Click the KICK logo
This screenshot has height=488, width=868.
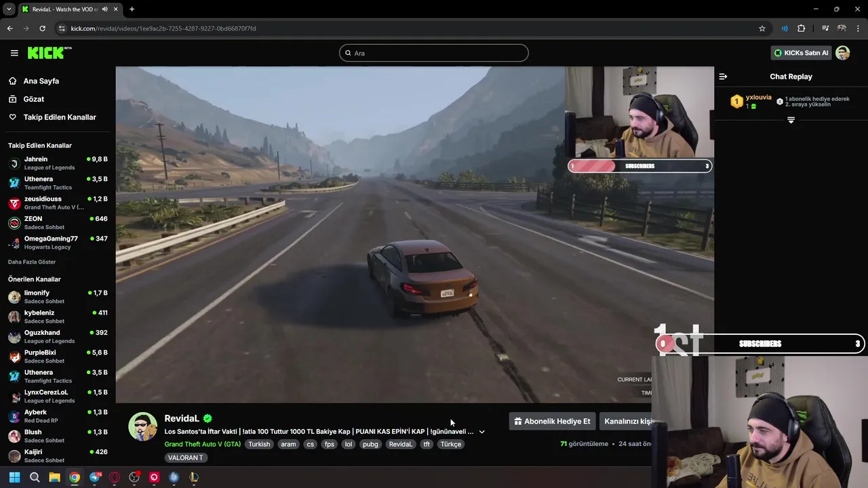click(49, 53)
